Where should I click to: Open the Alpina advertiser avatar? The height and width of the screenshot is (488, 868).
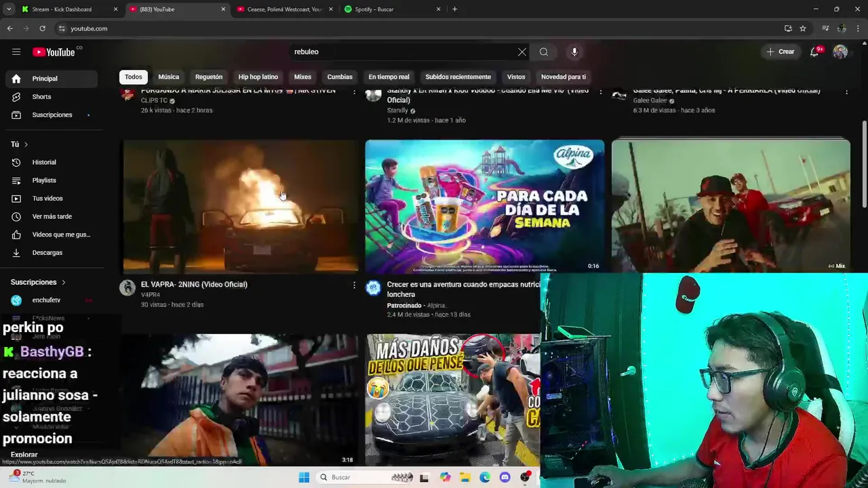374,288
